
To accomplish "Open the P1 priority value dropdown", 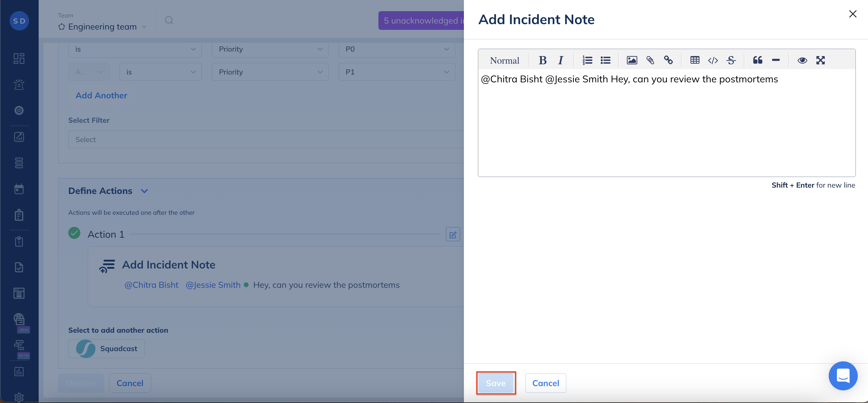I will click(x=397, y=72).
